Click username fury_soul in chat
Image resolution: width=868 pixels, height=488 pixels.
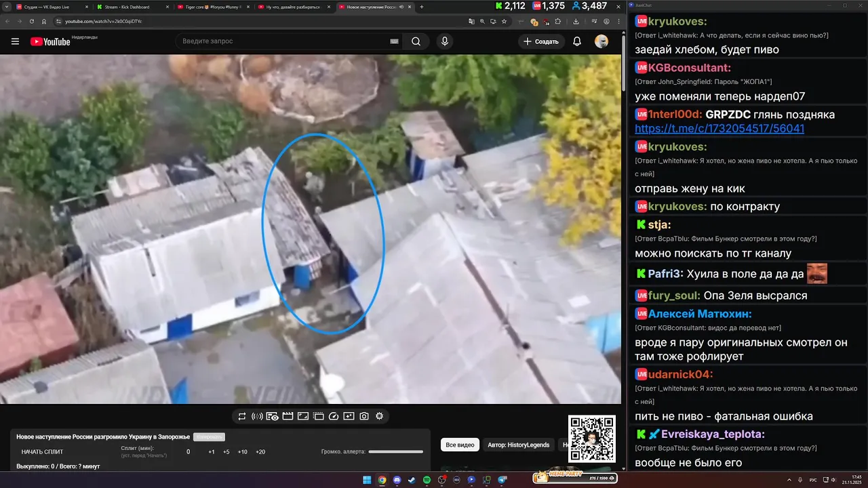[675, 296]
